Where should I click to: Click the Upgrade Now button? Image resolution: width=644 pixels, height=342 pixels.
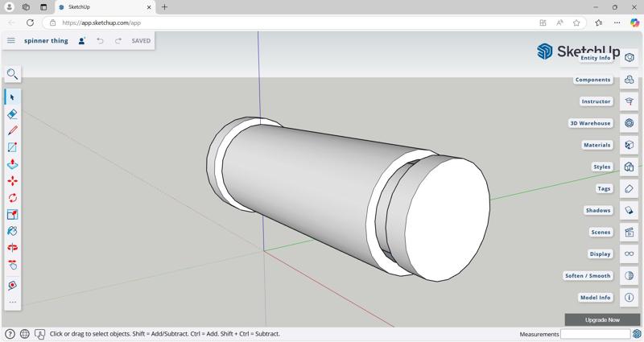[x=602, y=319]
